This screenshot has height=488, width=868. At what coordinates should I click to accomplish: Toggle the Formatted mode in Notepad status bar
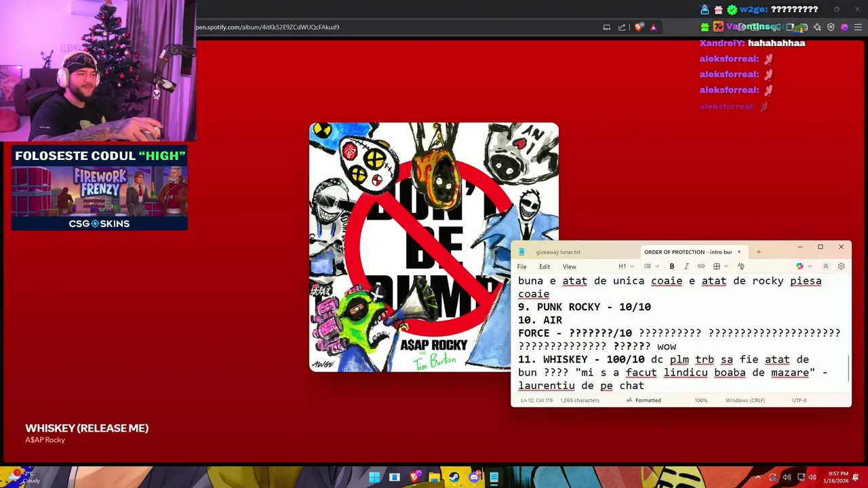click(x=644, y=401)
